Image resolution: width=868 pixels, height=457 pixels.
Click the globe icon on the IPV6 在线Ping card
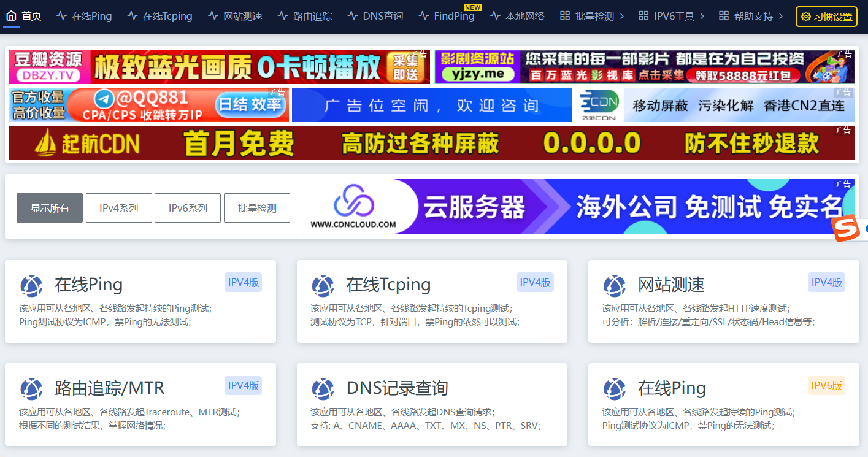614,389
